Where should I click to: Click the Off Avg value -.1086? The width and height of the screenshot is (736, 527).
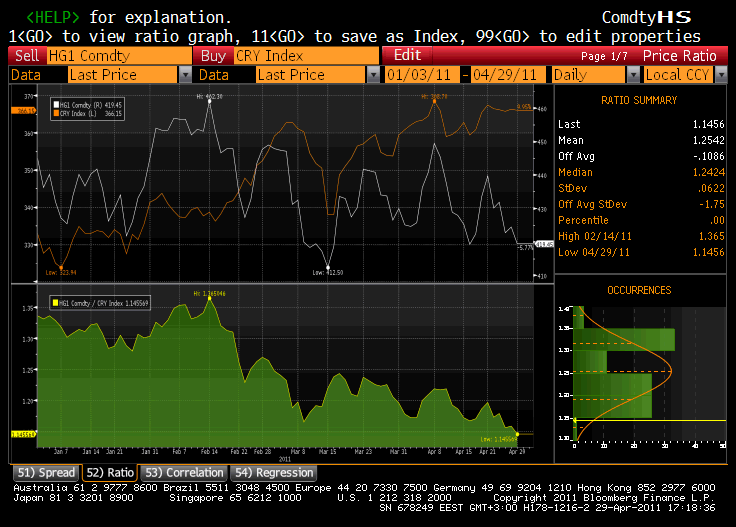coord(708,156)
